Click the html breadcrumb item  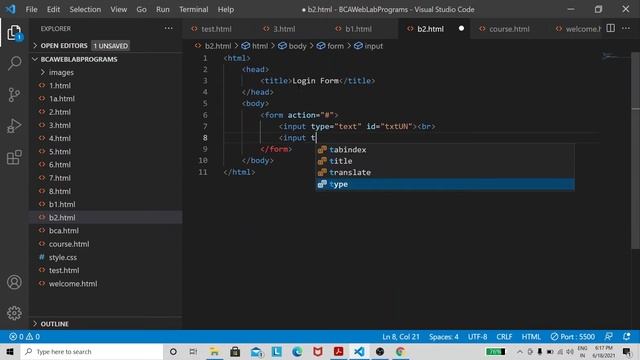tap(255, 46)
